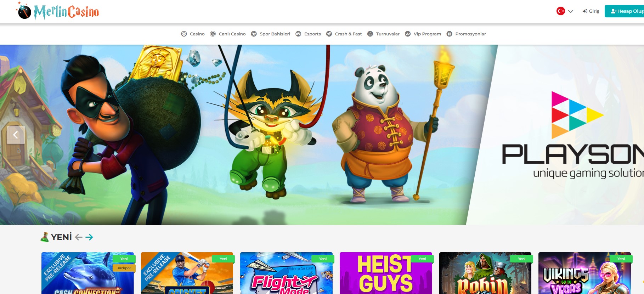Open the Spor Bahisleri menu item
Screen dimensions: 644x294
275,34
